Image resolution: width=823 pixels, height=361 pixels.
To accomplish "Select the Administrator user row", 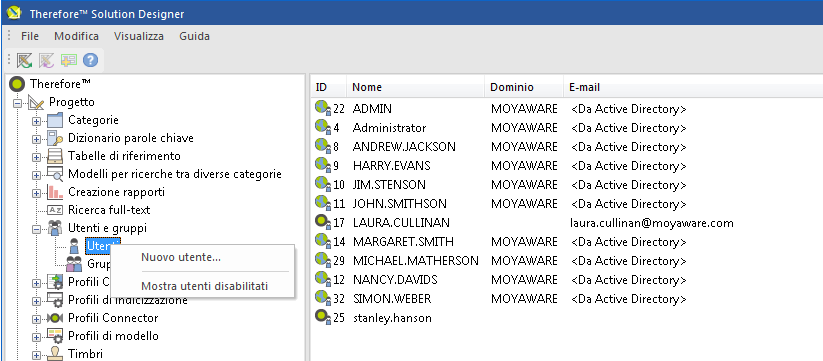I will point(389,128).
